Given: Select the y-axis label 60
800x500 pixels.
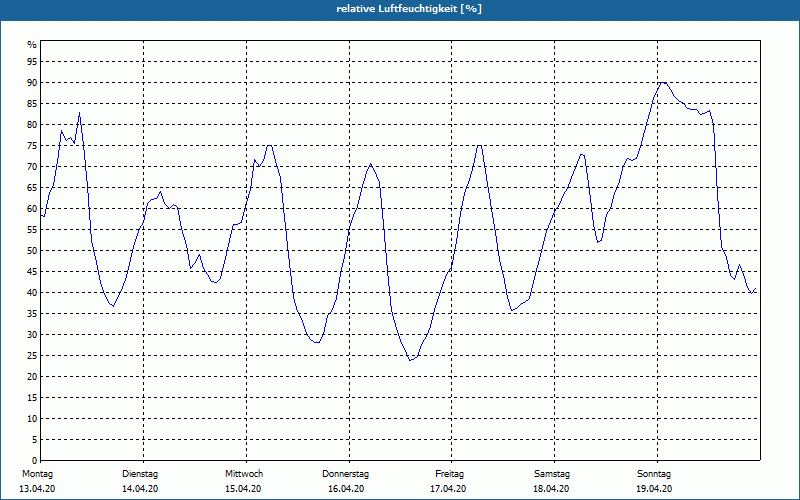Looking at the screenshot, I should point(32,209).
